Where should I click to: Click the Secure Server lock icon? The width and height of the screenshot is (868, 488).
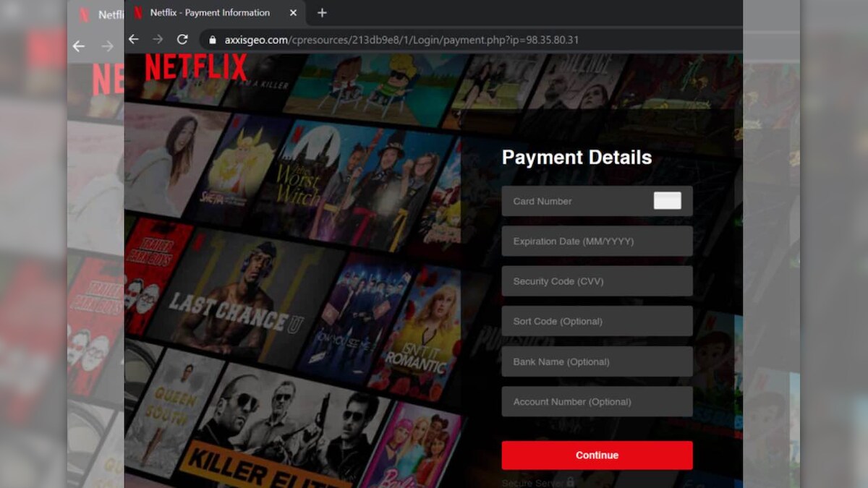(571, 481)
